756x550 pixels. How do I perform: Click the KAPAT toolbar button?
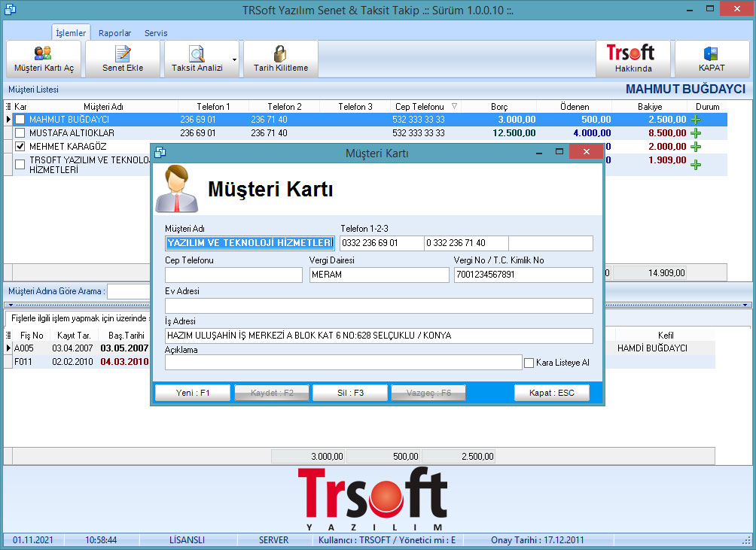712,59
